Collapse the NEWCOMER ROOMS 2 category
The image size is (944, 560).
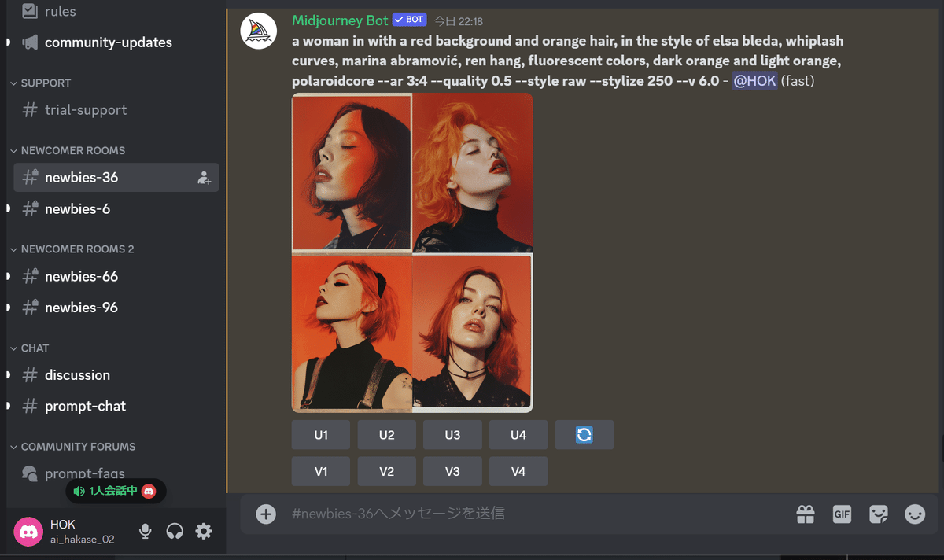tap(77, 249)
